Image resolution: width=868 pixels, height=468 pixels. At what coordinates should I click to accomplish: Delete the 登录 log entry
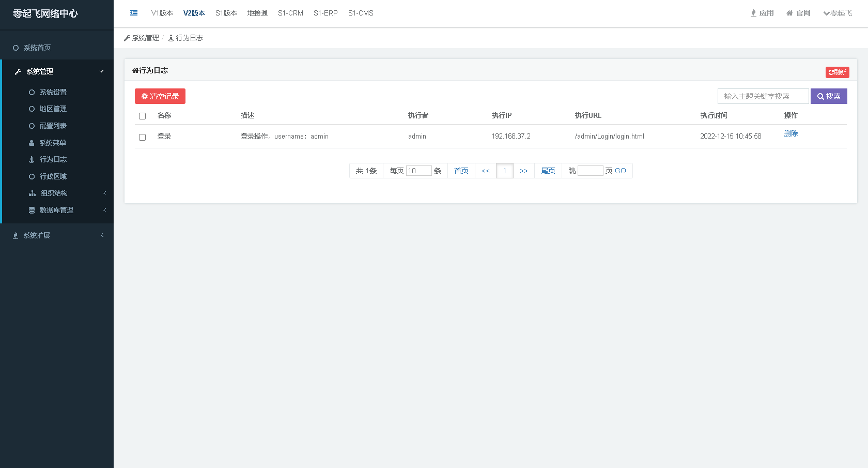[x=791, y=133]
